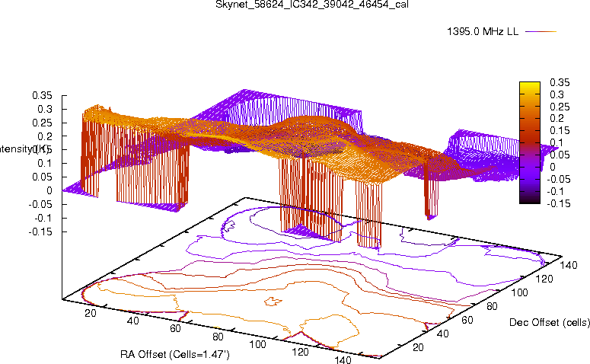Select the colorbar tick label 0.2
Image resolution: width=590 pixels, height=364 pixels.
557,119
